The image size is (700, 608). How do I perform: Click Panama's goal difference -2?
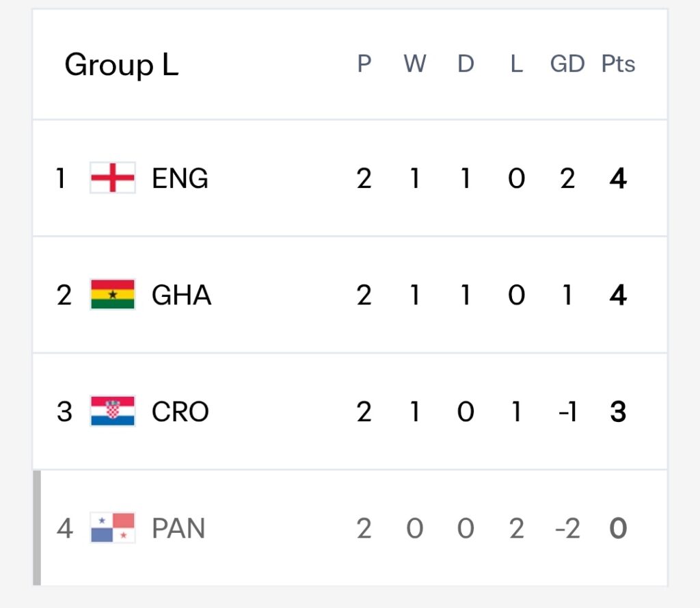pyautogui.click(x=567, y=528)
